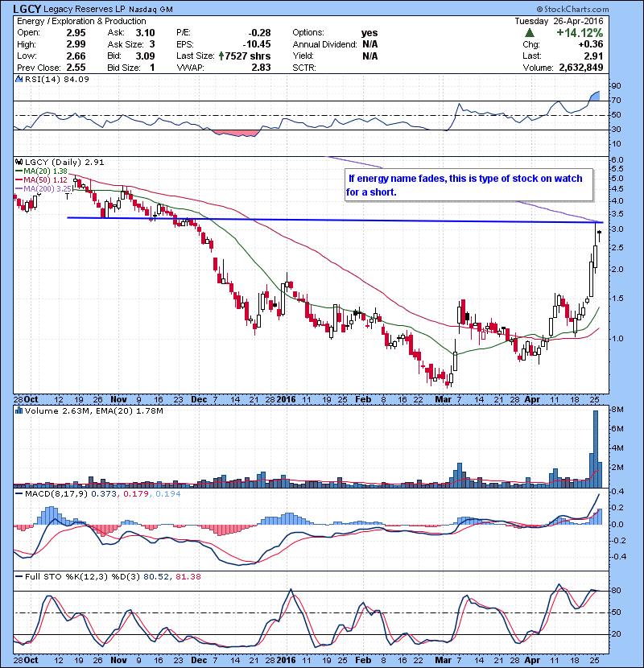Screen dimensions: 644x668
Task: Click the green last-size up arrow
Action: (x=221, y=56)
